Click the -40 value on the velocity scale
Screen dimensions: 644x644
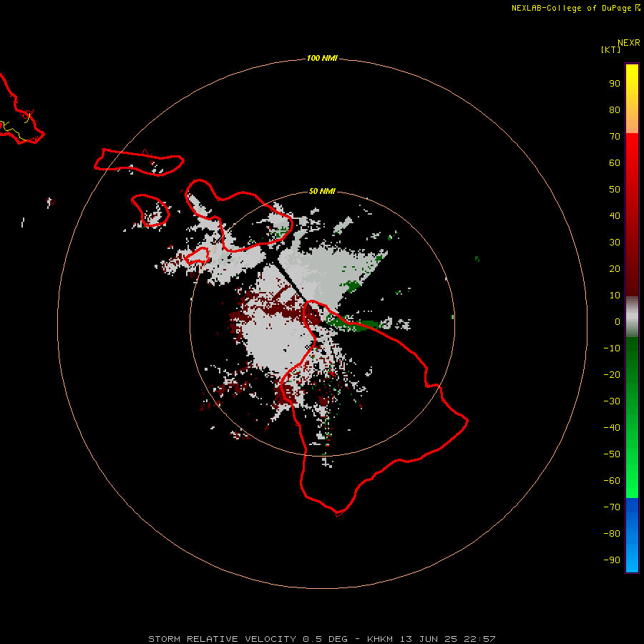[x=612, y=428]
